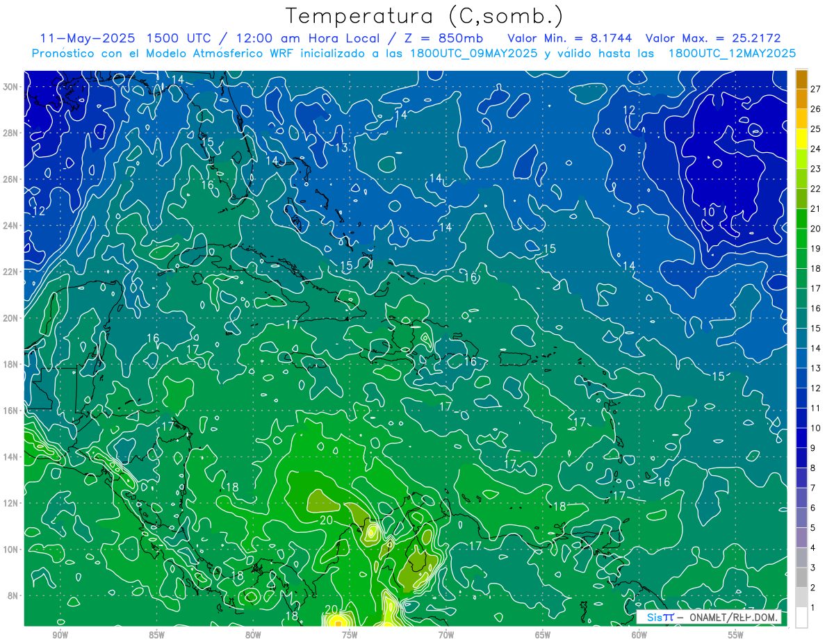The height and width of the screenshot is (644, 834).
Task: Click the 28N latitude axis label
Action: (11, 133)
